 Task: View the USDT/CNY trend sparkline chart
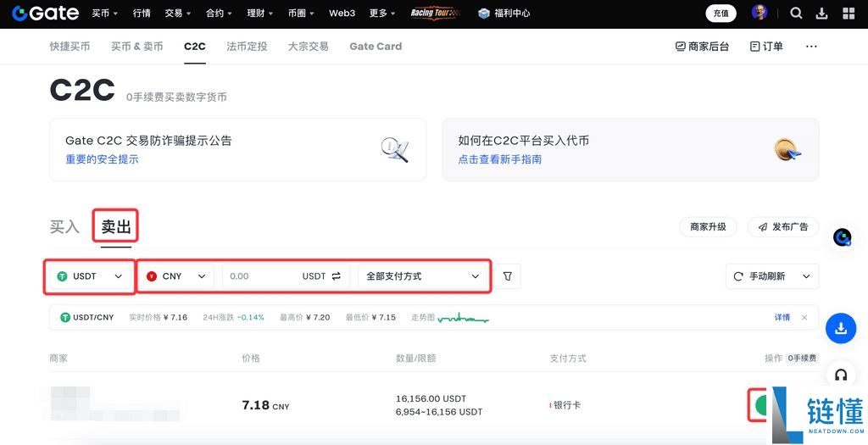(x=463, y=318)
